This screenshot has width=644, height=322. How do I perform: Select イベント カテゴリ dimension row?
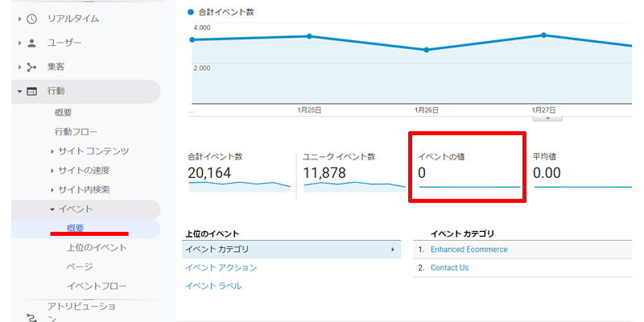tap(291, 250)
